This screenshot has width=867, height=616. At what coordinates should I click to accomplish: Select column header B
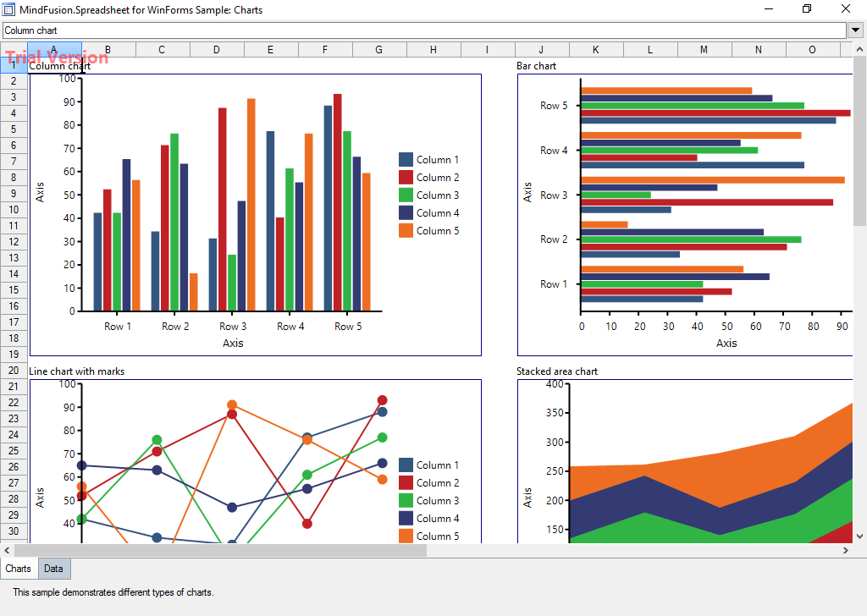point(108,49)
